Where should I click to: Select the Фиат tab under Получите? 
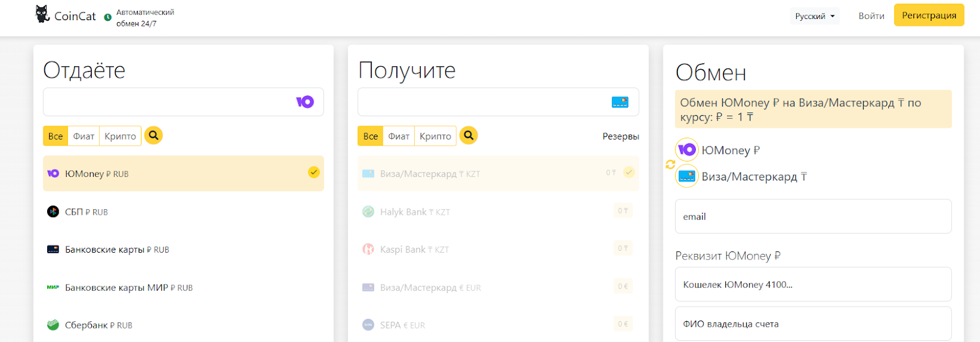(x=399, y=136)
